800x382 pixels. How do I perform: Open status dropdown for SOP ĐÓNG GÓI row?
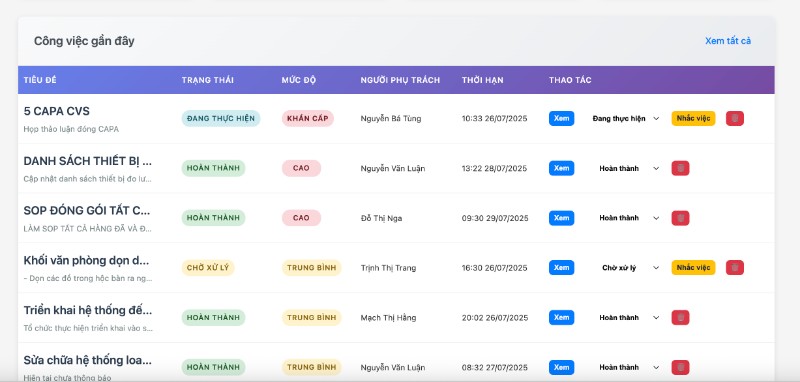click(626, 218)
